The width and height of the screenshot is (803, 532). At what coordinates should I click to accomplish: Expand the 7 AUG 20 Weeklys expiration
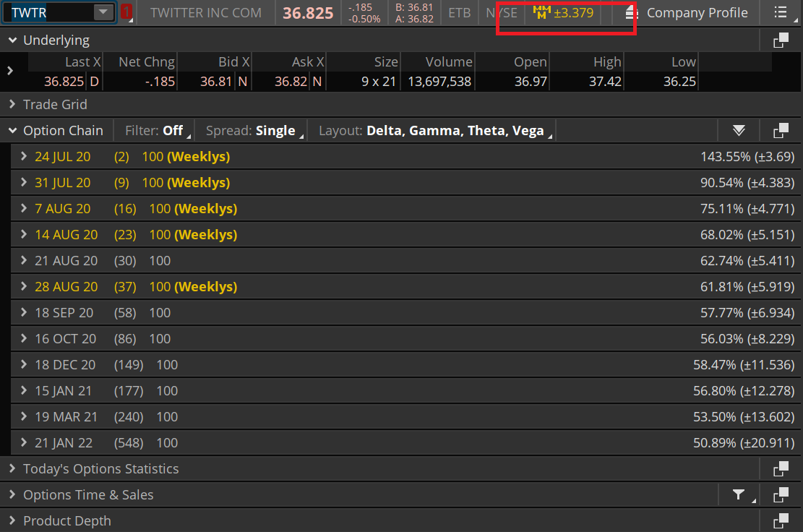(x=24, y=208)
